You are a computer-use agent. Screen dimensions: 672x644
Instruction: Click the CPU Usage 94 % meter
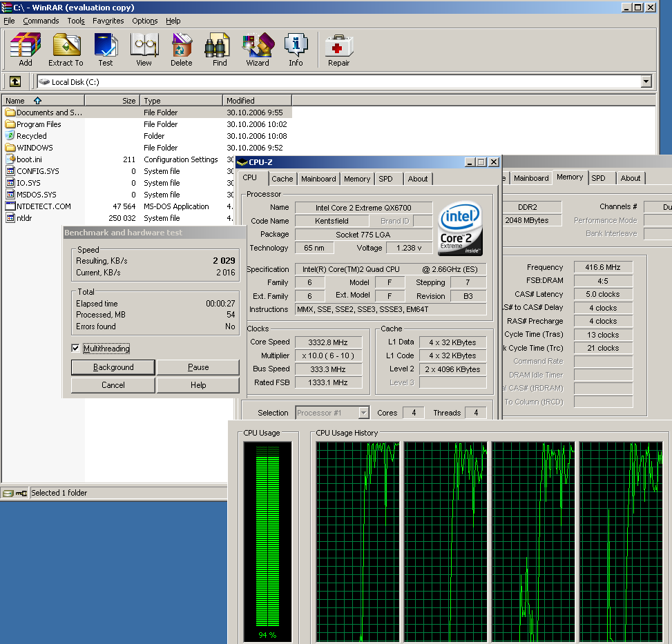coord(267,542)
